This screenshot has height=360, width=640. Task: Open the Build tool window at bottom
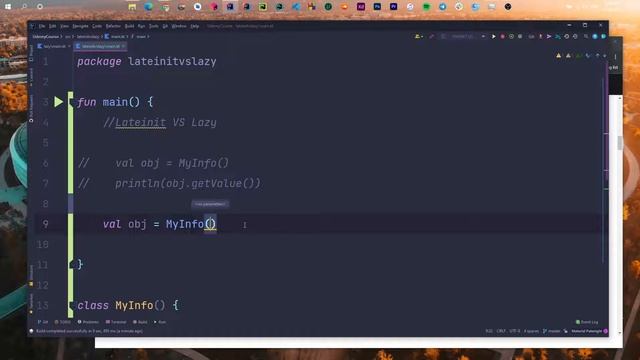click(x=140, y=322)
